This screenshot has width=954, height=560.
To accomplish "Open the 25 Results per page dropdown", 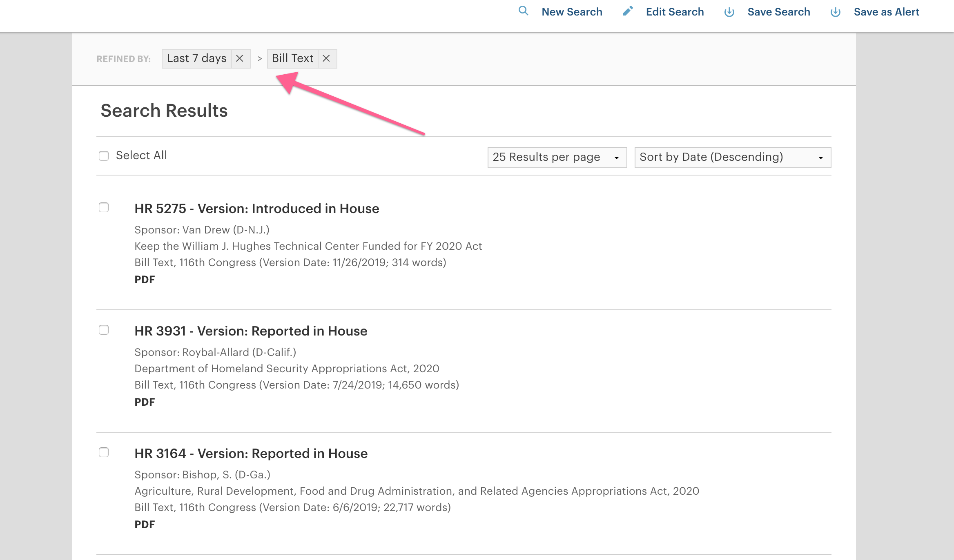I will tap(557, 157).
